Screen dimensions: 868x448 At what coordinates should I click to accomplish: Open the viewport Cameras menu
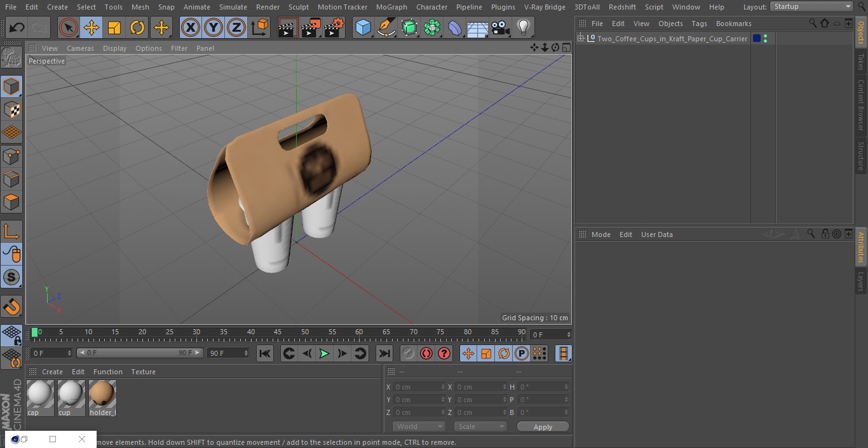point(80,48)
